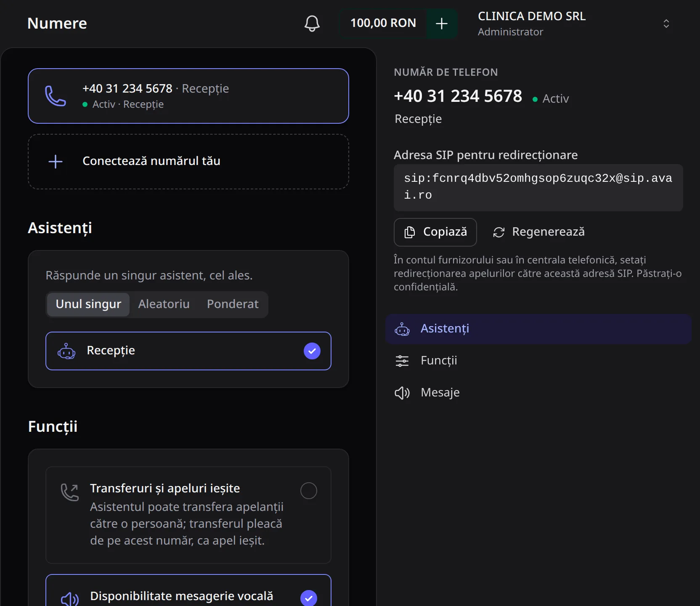Click the Numere page title

tap(57, 24)
